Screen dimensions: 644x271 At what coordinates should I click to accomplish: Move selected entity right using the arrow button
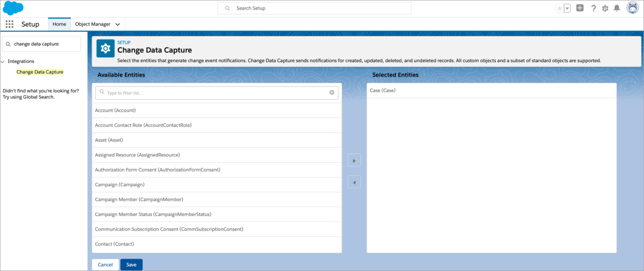click(x=354, y=160)
